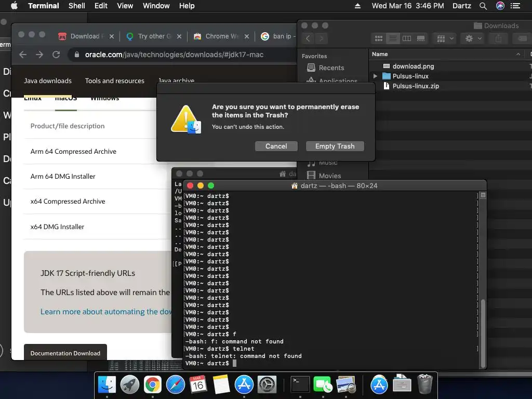
Task: Open Launchpad rocket icon in Dock
Action: click(129, 385)
